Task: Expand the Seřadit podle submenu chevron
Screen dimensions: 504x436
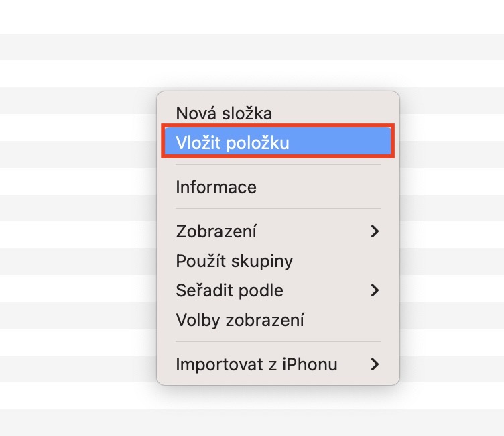Action: click(375, 290)
